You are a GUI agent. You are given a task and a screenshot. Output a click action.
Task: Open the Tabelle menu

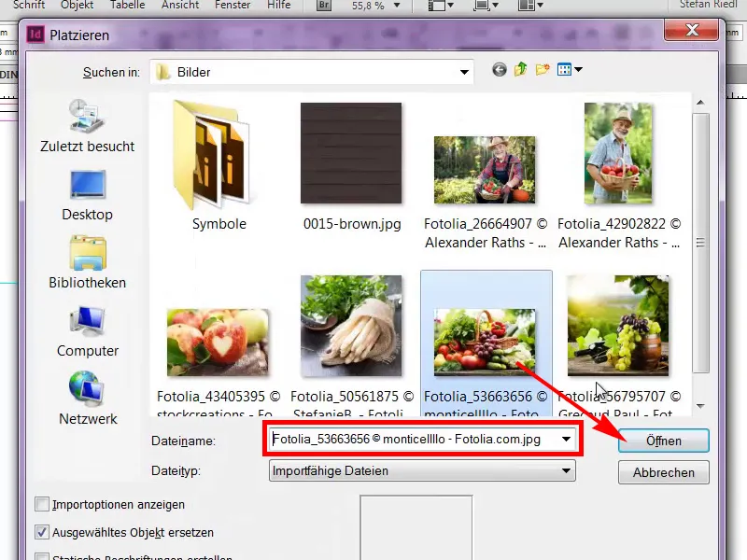[127, 6]
